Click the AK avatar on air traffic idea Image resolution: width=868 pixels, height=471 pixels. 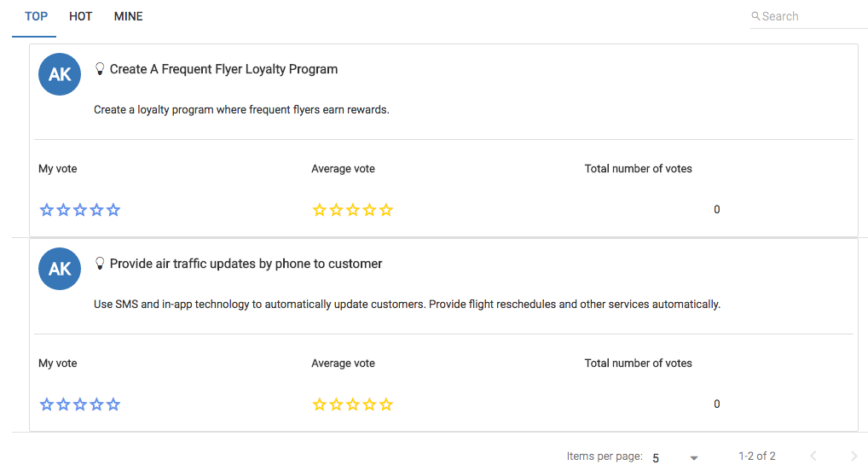pyautogui.click(x=60, y=269)
